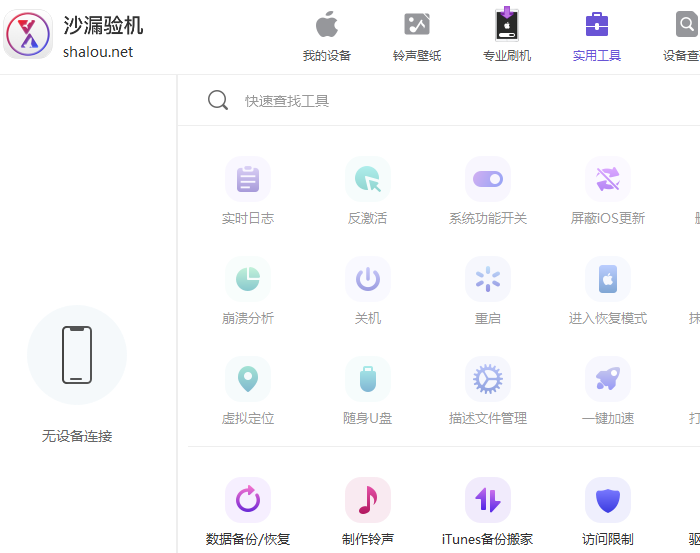Click the 无设备连接 status text
Viewport: 700px width, 553px height.
(x=77, y=436)
